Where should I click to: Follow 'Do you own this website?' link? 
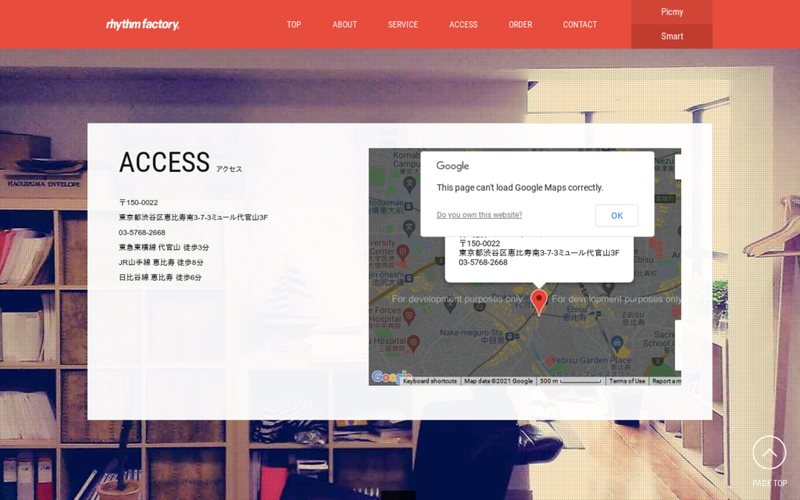click(x=479, y=215)
